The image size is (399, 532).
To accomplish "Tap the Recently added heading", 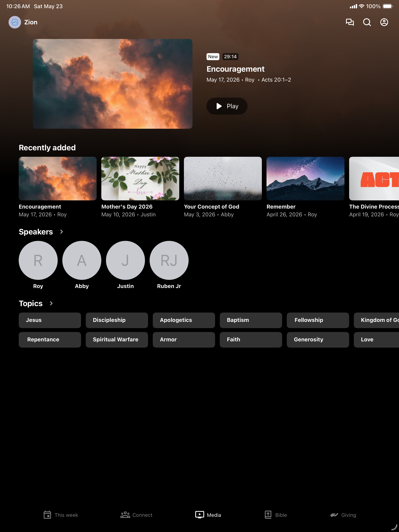I will pos(47,147).
